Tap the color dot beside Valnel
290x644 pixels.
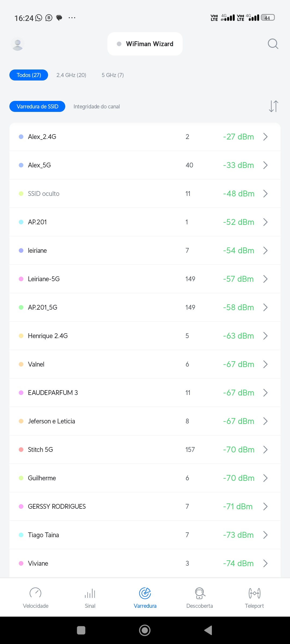tap(21, 364)
